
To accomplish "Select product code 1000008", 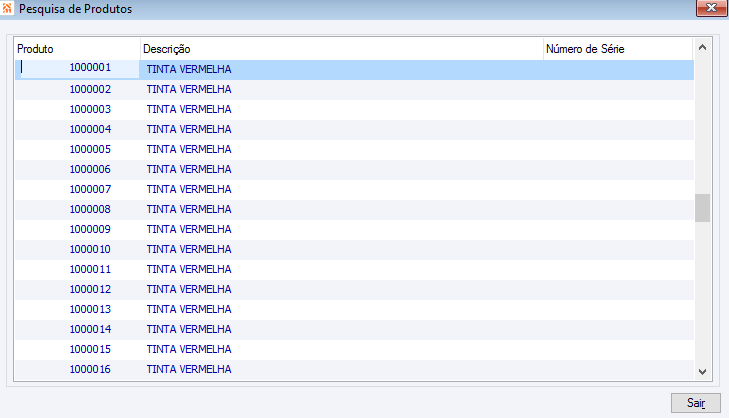I will point(90,209).
